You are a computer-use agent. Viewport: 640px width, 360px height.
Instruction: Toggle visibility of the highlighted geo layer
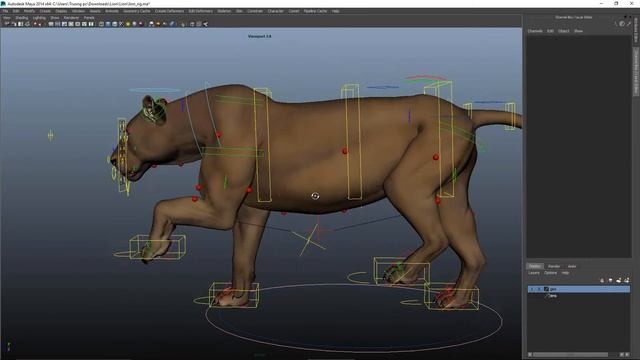pyautogui.click(x=532, y=289)
